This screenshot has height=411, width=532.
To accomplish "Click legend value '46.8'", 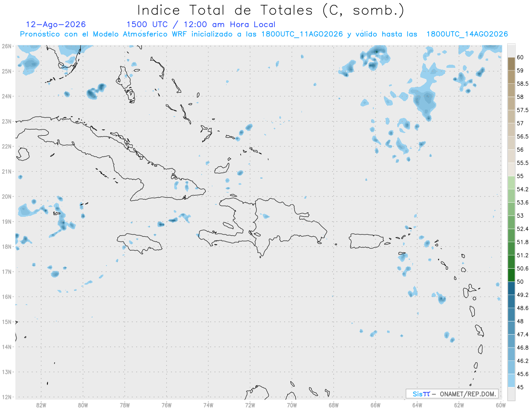I will click(x=522, y=348).
